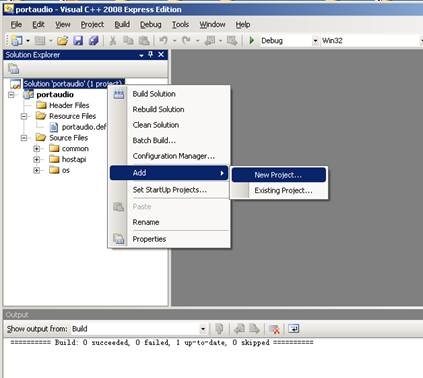The width and height of the screenshot is (423, 378).
Task: Open the Debug menu
Action: tap(151, 24)
